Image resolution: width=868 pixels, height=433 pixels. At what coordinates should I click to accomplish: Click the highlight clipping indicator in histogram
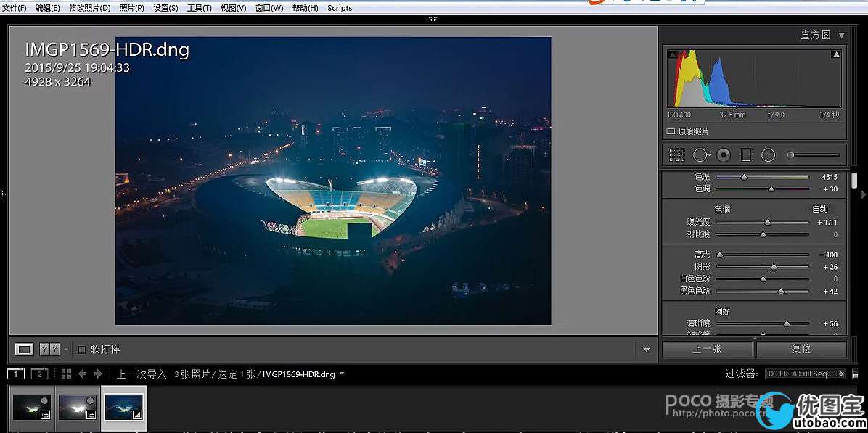click(x=836, y=54)
